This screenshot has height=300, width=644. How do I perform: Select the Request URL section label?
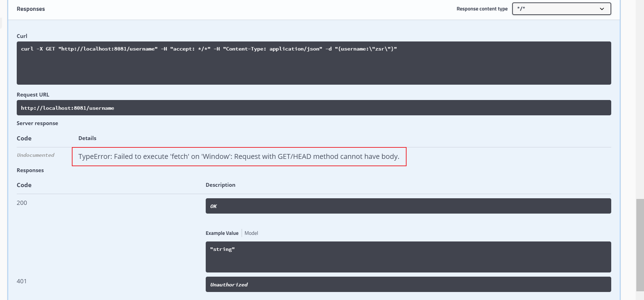click(x=33, y=95)
